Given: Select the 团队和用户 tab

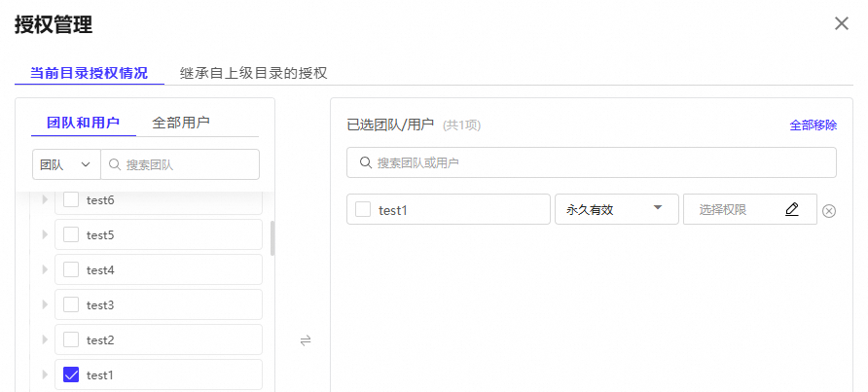Looking at the screenshot, I should [83, 123].
